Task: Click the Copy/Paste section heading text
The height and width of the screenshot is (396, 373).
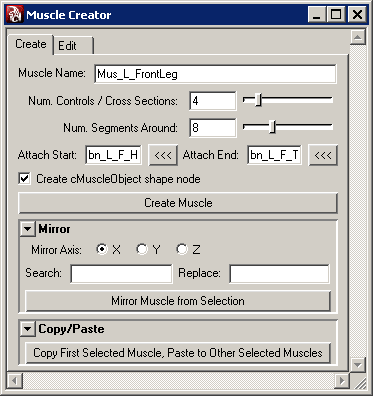Action: click(71, 329)
